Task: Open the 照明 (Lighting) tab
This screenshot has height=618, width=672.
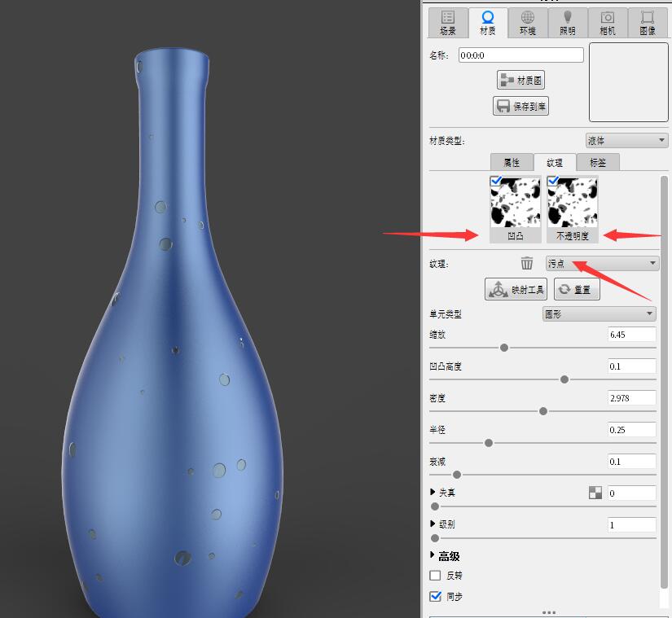Action: click(568, 23)
